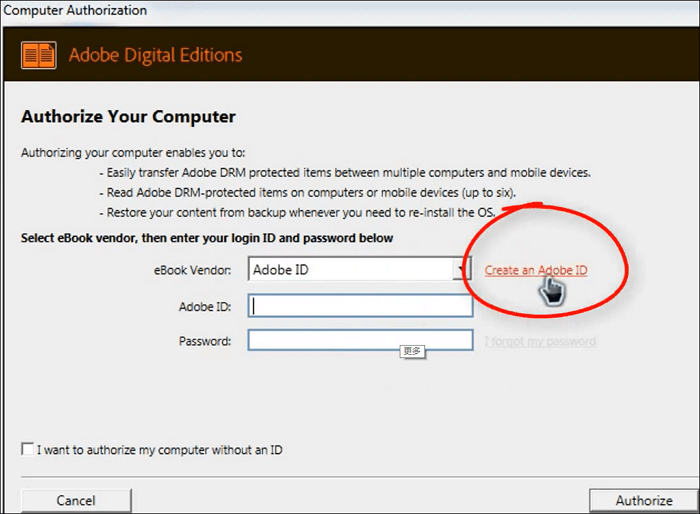Click the Adobe ID field label
This screenshot has width=700, height=514.
coord(205,307)
